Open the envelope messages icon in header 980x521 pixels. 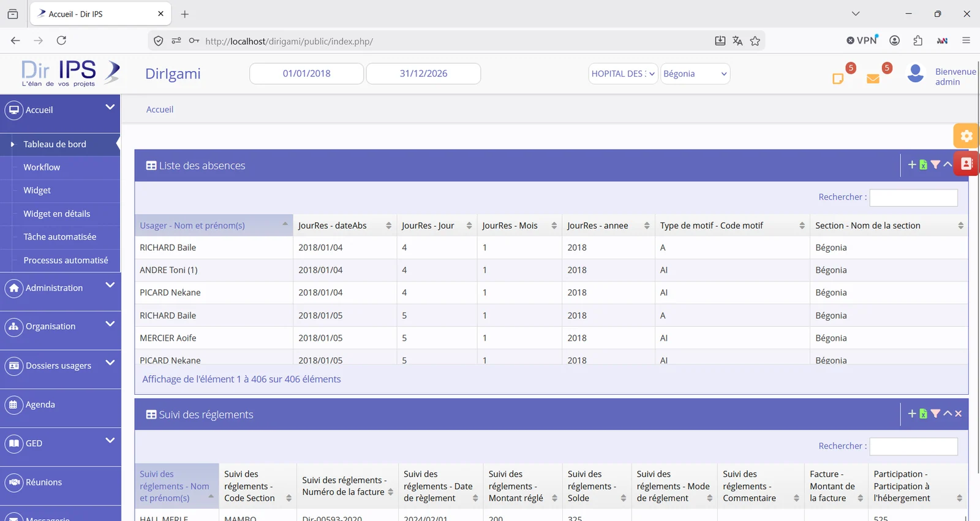(x=873, y=78)
